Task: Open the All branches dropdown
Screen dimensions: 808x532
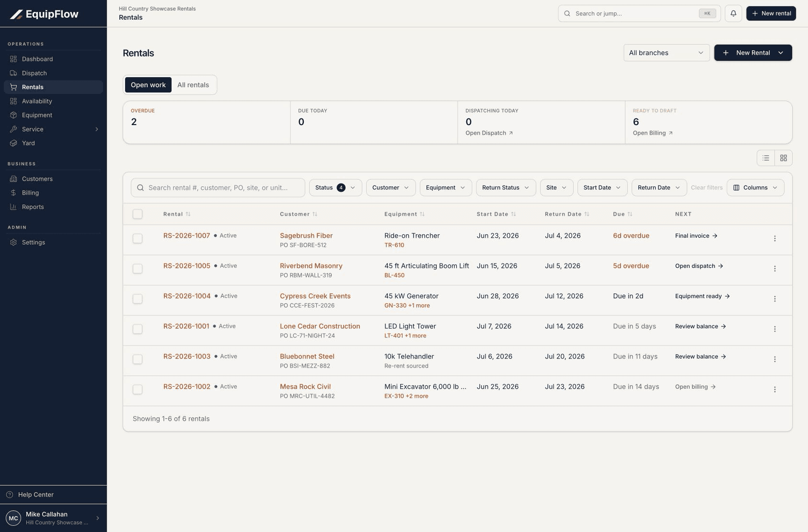Action: pos(666,53)
